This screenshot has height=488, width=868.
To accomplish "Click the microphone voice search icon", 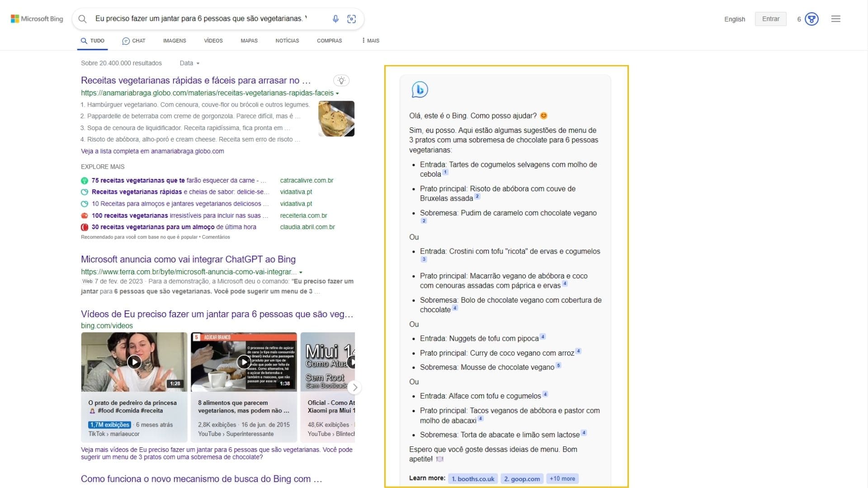I will click(335, 19).
